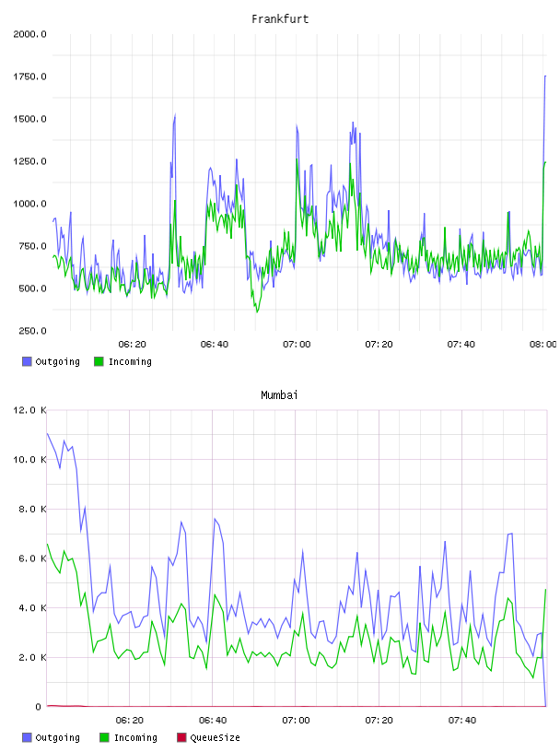Image resolution: width=560 pixels, height=752 pixels.
Task: Click the 06:20 time label under Frankfurt chart
Action: 133,345
